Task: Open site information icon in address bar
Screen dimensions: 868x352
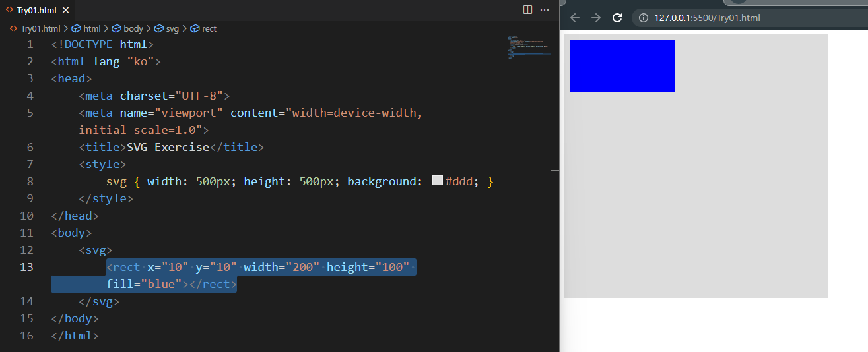Action: tap(644, 18)
